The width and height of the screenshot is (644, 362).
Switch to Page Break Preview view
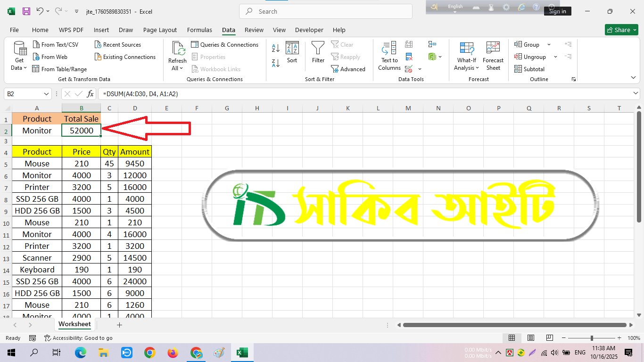pyautogui.click(x=550, y=338)
